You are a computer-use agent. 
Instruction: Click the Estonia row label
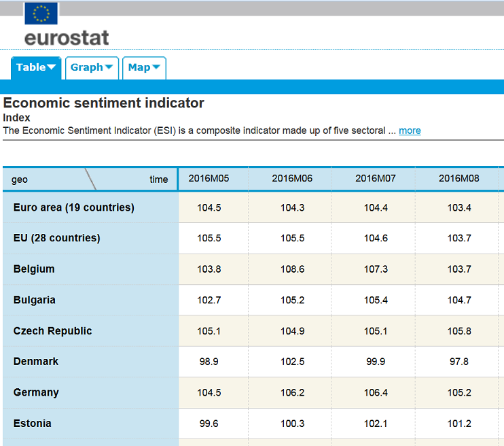[32, 424]
